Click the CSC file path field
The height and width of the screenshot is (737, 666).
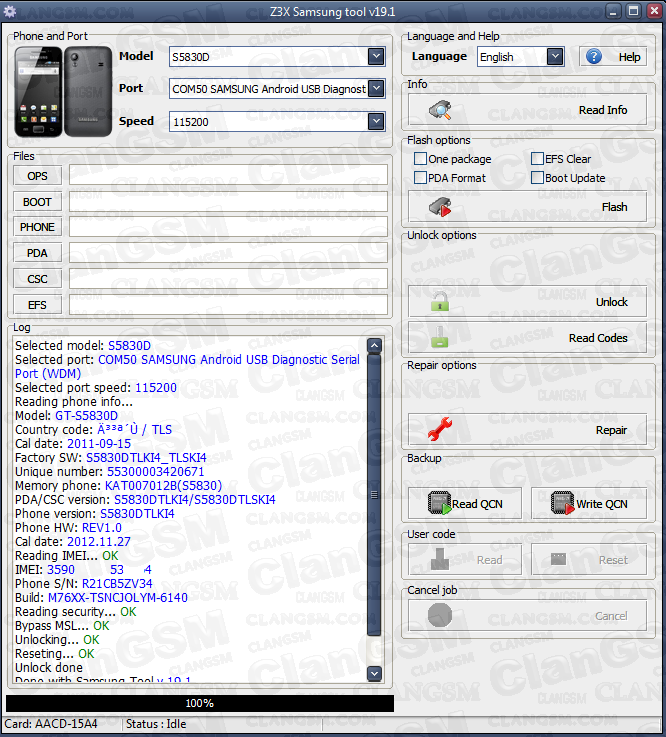coord(228,278)
